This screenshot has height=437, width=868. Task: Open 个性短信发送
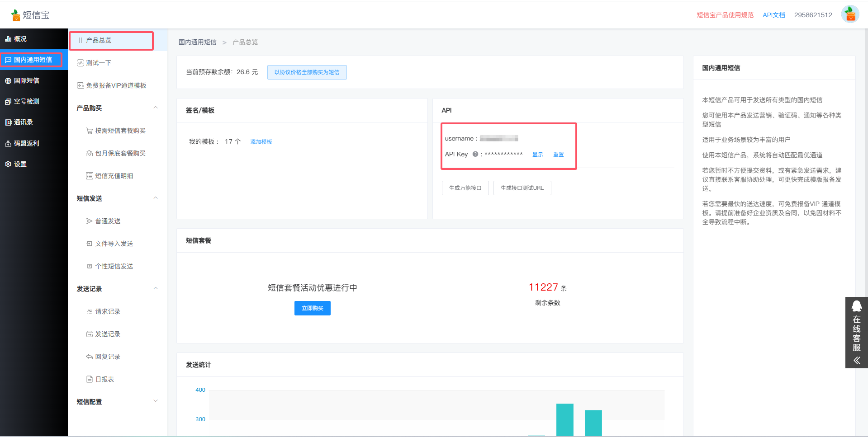118,266
